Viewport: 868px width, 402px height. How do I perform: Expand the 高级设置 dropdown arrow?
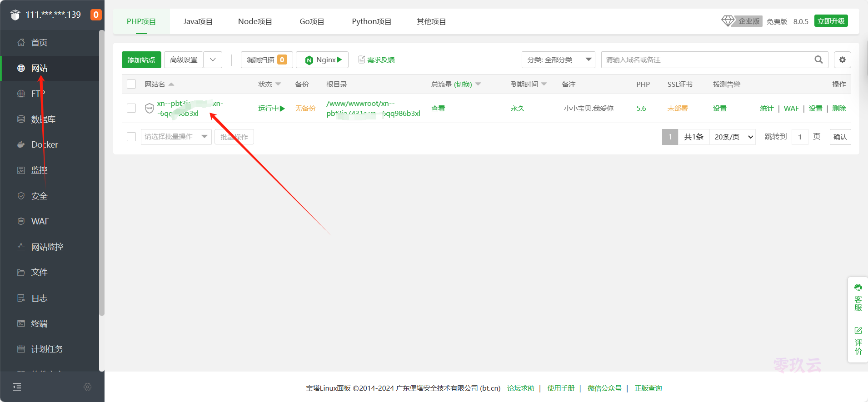pos(213,60)
